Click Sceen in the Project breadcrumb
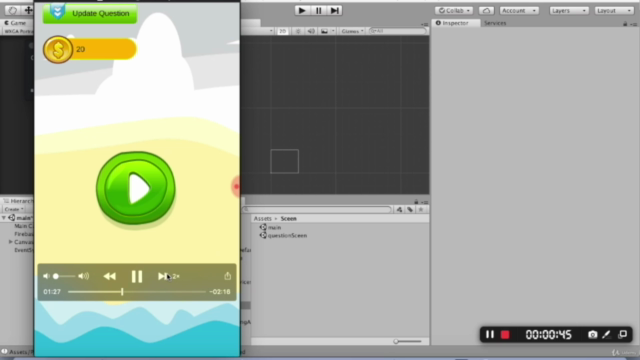Image resolution: width=640 pixels, height=360 pixels. pyautogui.click(x=289, y=219)
